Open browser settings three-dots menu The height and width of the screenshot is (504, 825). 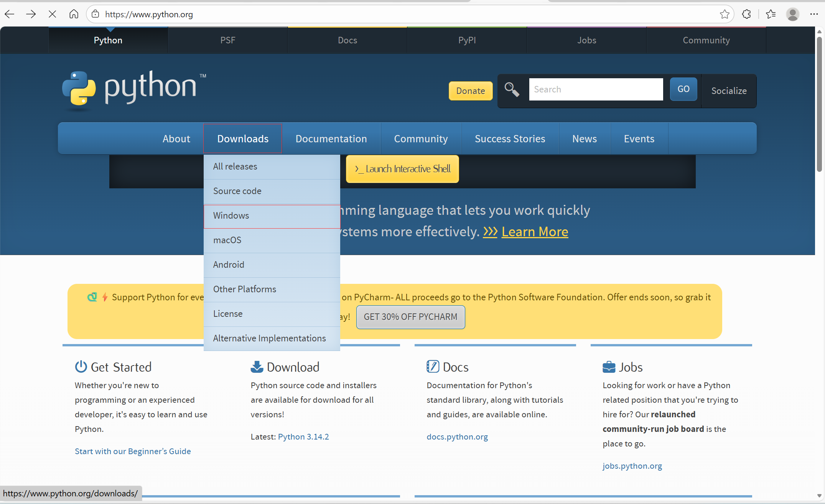[x=814, y=14]
